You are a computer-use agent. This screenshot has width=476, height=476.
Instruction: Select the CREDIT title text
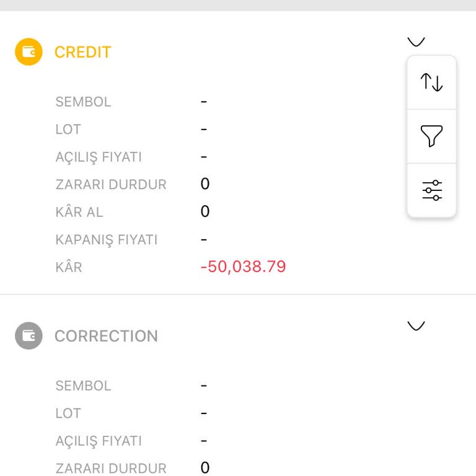click(x=82, y=52)
